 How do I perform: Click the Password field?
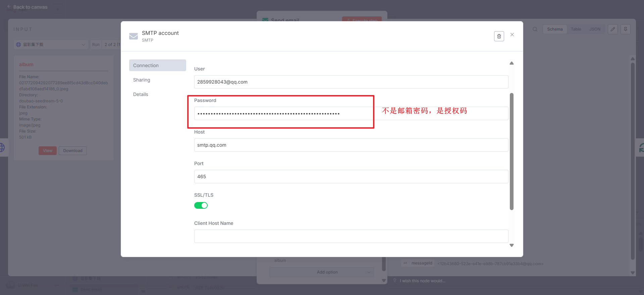351,113
